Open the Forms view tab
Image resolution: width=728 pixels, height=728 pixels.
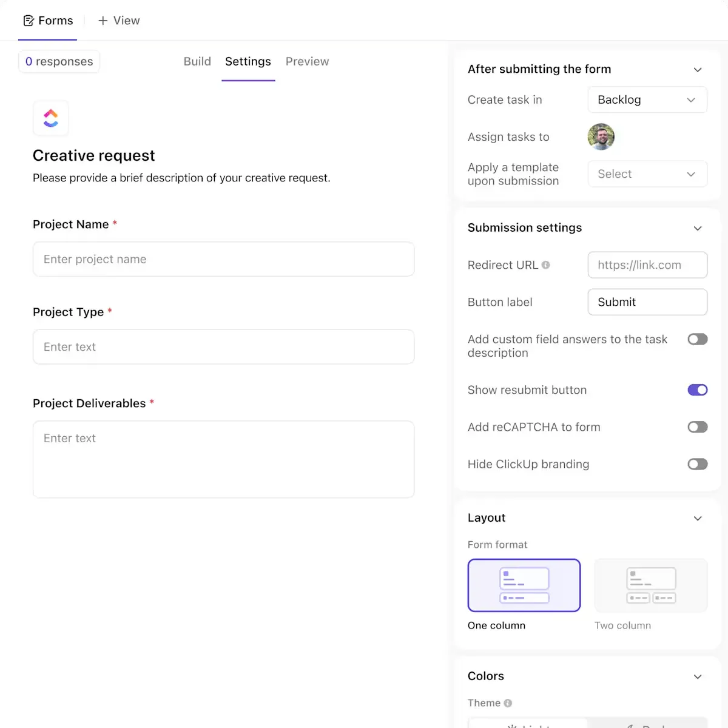(x=48, y=21)
